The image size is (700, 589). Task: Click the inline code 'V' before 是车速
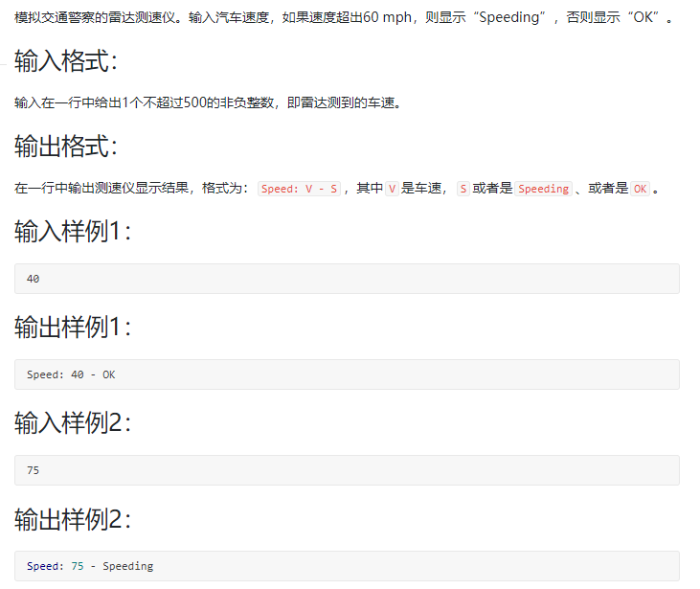[392, 189]
